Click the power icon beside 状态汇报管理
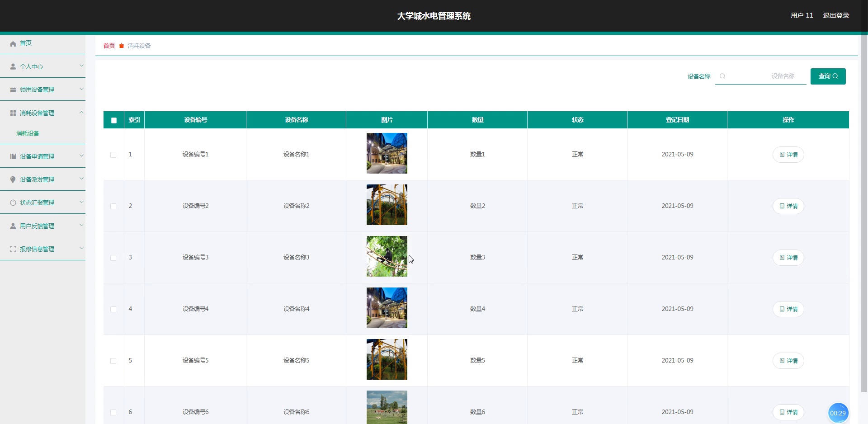The image size is (868, 424). (x=13, y=203)
